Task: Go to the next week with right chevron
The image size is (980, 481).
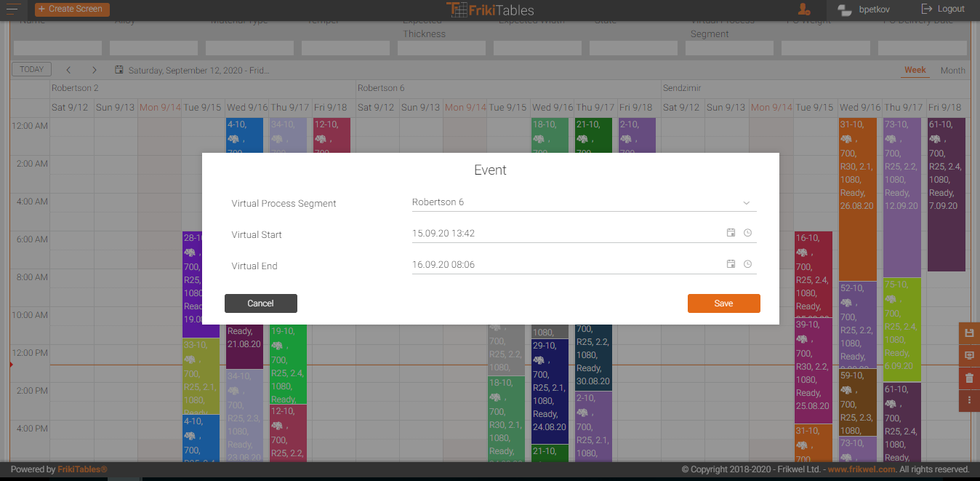Action: [x=95, y=71]
